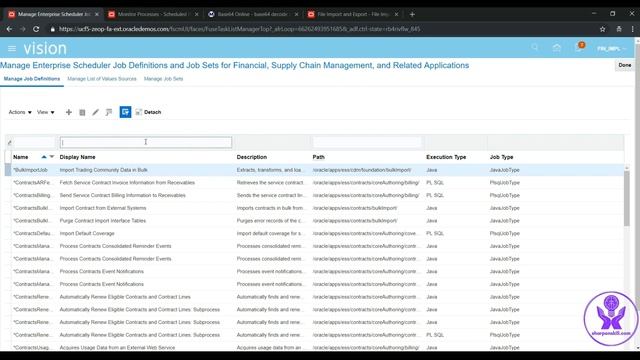Open the user account menu in header
Screen dimensions: 640x360
[x=611, y=49]
